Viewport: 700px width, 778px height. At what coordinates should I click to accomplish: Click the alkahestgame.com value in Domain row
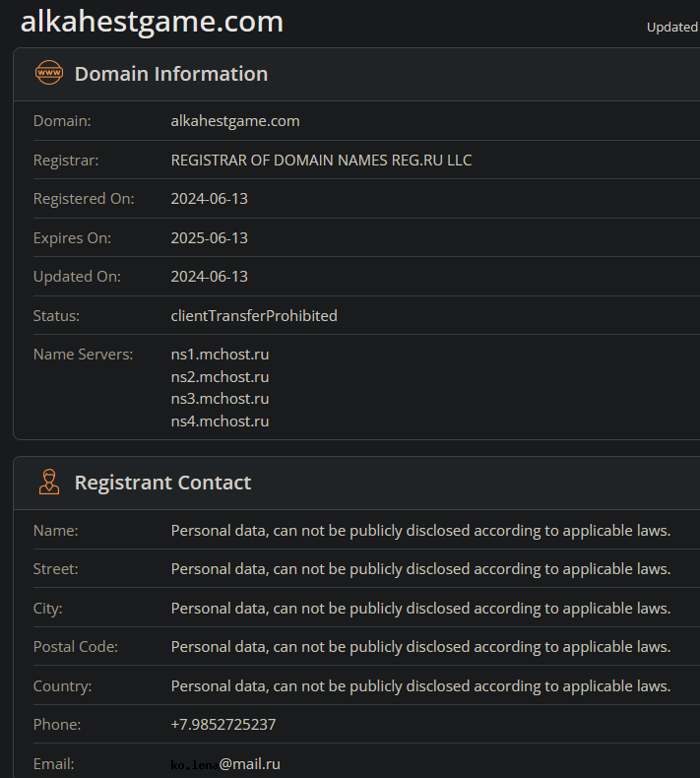pos(235,121)
